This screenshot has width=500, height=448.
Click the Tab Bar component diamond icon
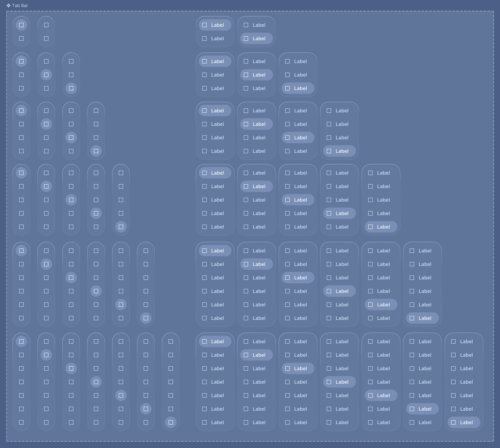click(9, 5)
